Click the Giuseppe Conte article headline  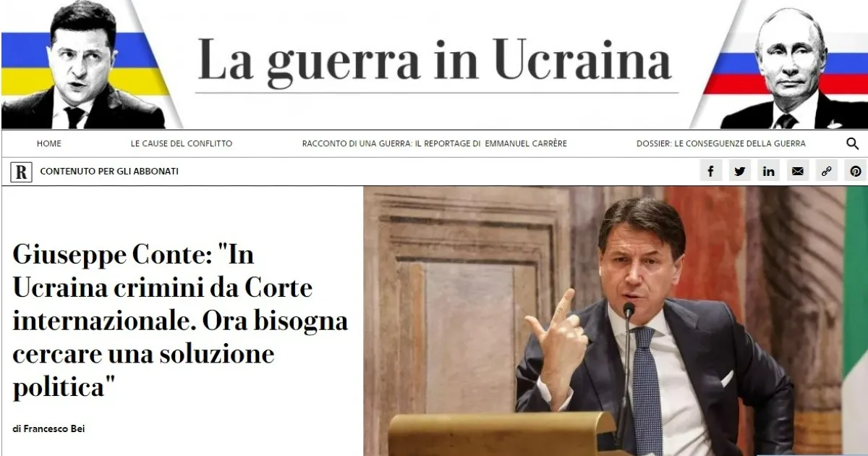point(180,321)
